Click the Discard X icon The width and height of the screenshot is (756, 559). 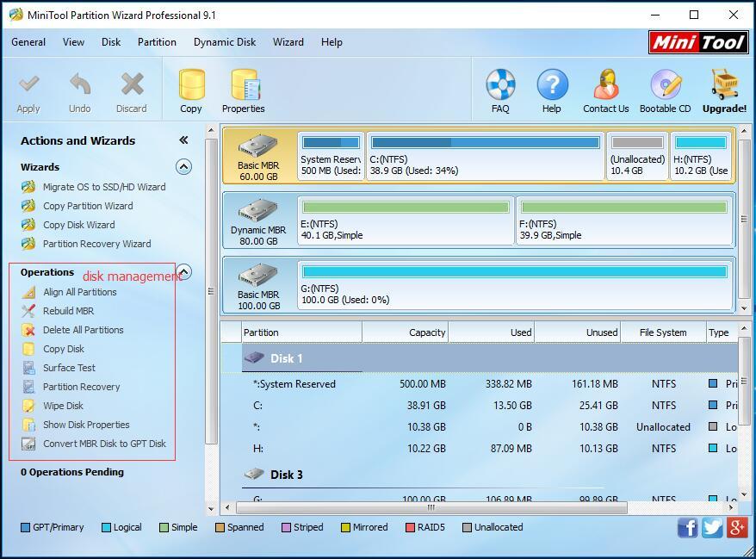pyautogui.click(x=132, y=84)
